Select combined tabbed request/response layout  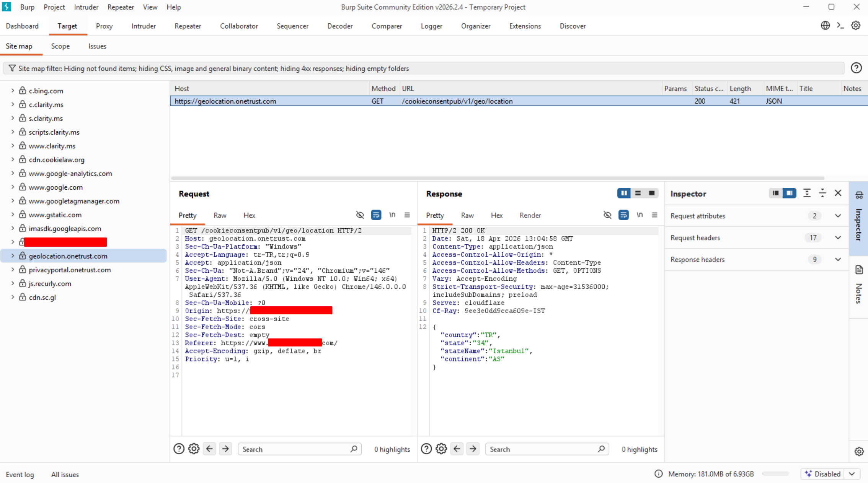click(651, 193)
